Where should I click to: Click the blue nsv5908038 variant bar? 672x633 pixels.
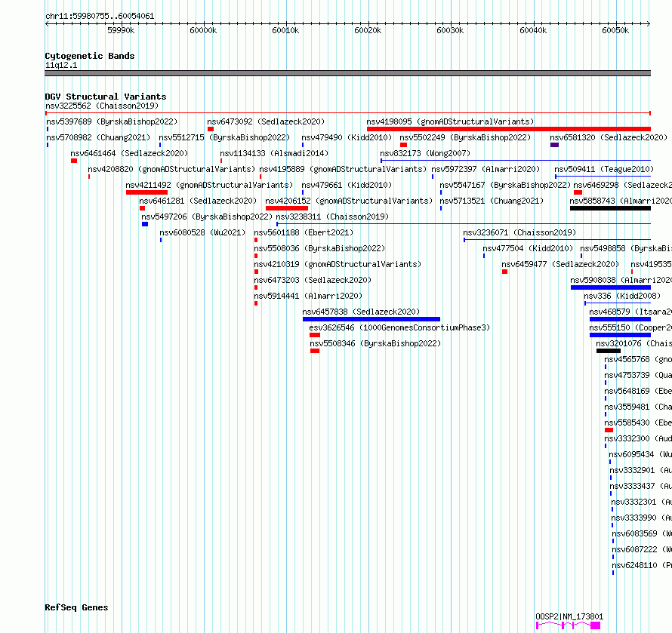[x=611, y=287]
